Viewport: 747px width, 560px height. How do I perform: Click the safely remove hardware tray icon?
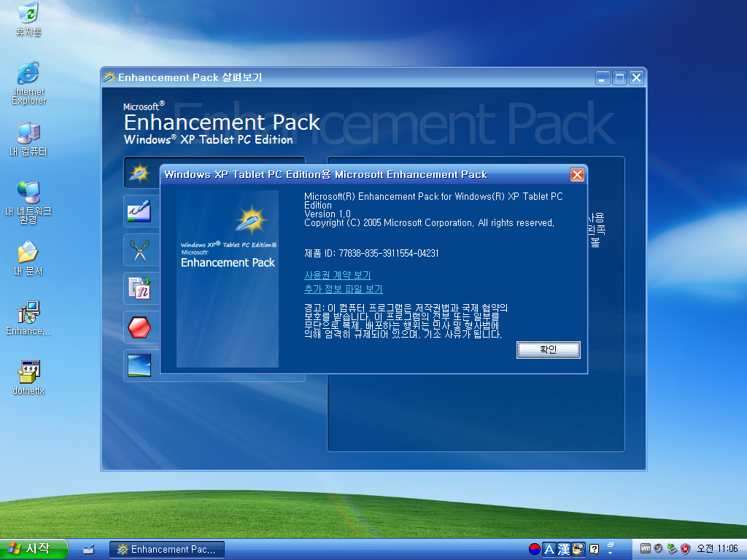[672, 548]
